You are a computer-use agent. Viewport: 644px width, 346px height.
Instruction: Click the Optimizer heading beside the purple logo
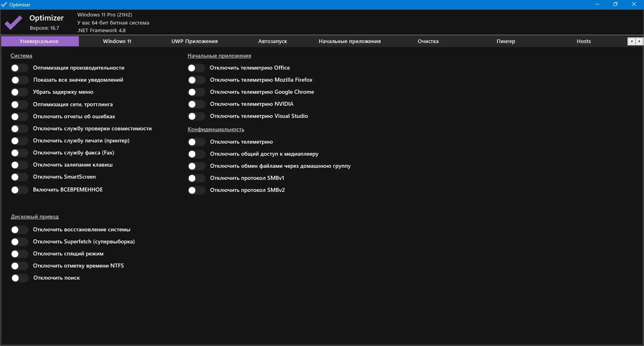pyautogui.click(x=47, y=18)
